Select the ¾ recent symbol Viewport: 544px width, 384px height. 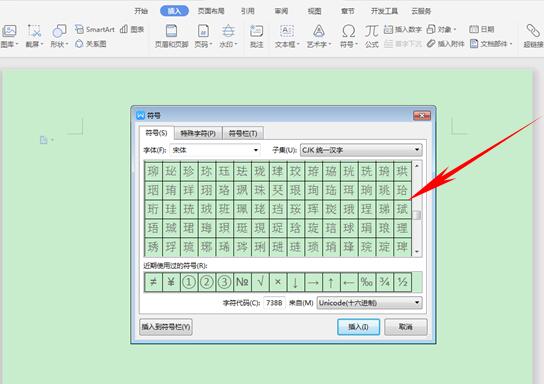[x=384, y=282]
